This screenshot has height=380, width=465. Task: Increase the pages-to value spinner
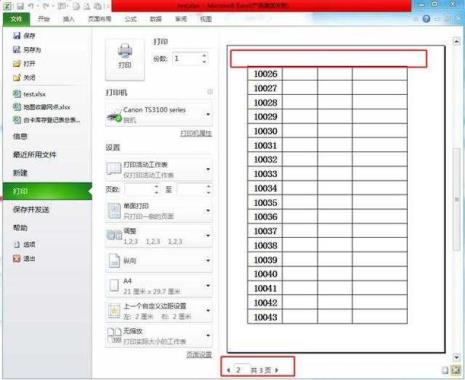tap(209, 187)
